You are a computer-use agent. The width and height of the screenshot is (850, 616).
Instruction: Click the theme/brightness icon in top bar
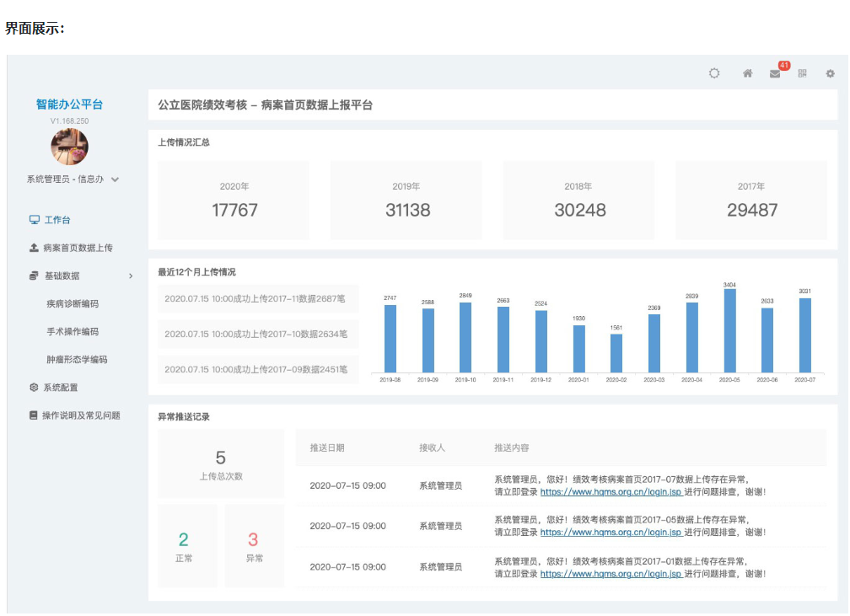coord(714,73)
